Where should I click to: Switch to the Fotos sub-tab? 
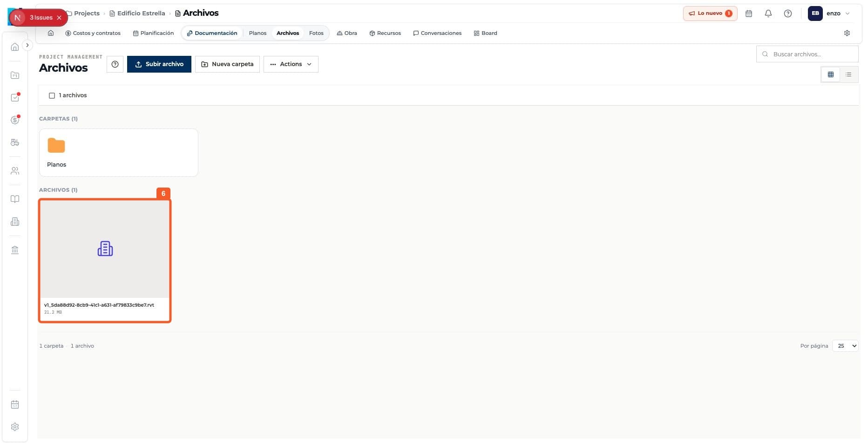point(316,33)
